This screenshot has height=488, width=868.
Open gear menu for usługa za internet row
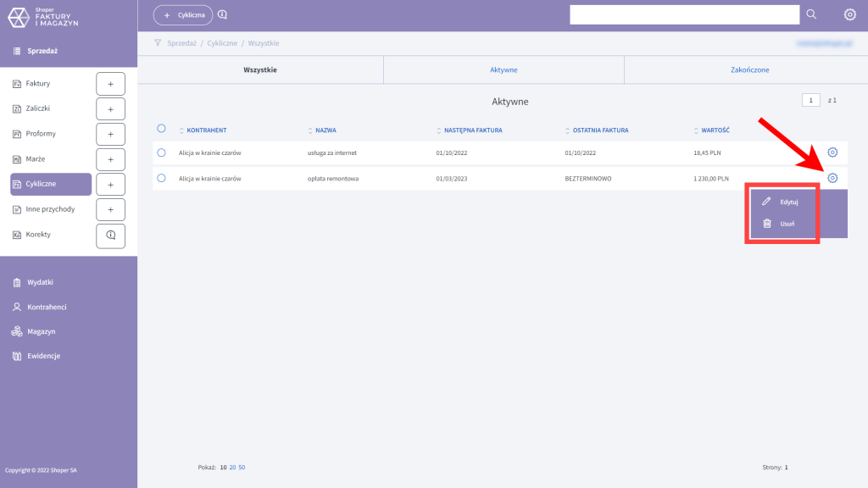click(x=832, y=152)
